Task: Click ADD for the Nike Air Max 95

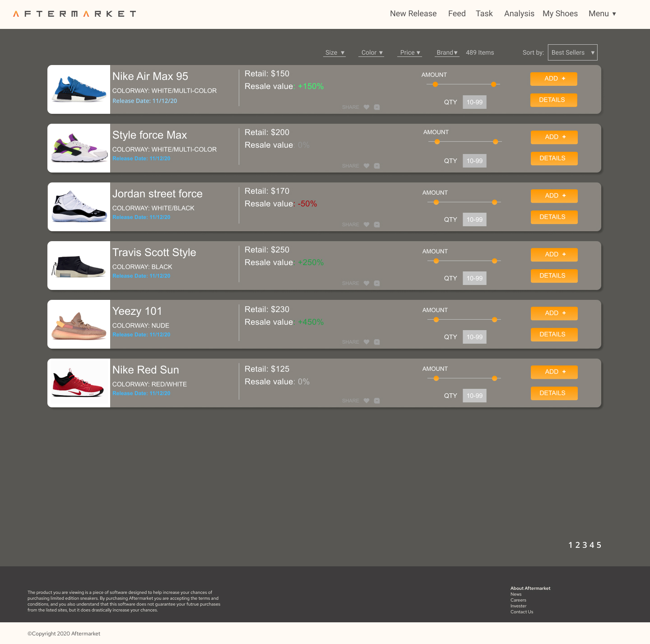Action: pos(553,79)
